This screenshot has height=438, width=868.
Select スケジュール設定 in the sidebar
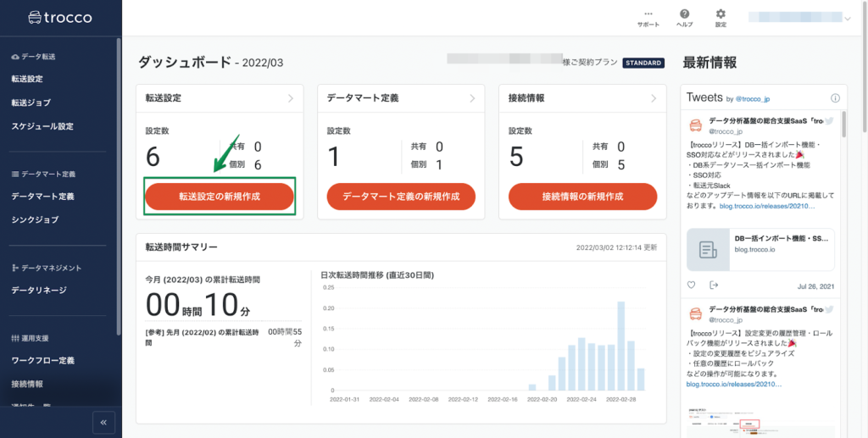(42, 126)
